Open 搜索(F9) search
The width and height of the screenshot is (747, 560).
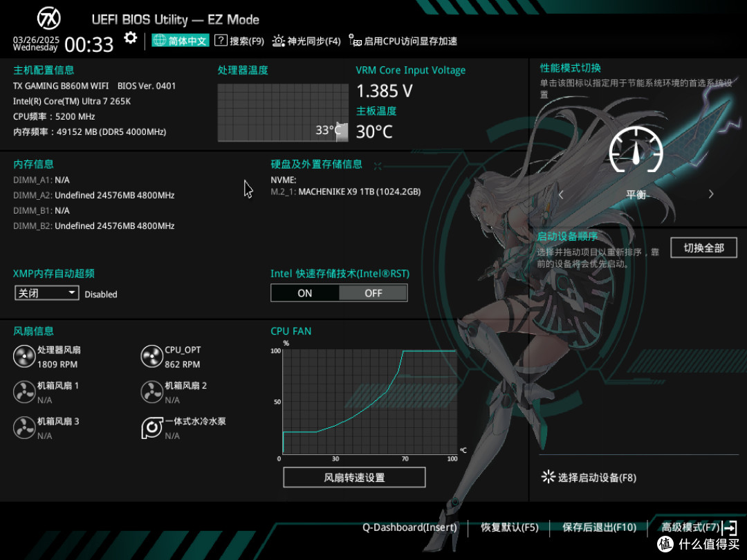(239, 41)
